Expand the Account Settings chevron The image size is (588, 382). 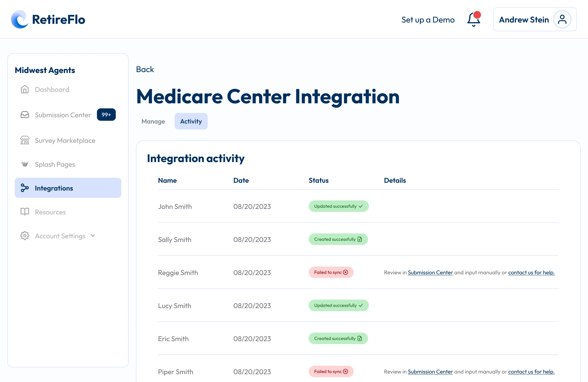93,236
